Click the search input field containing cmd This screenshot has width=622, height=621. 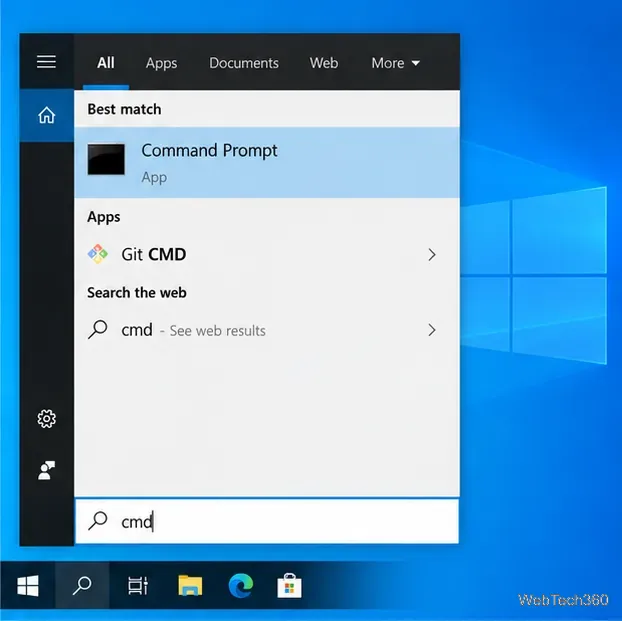pyautogui.click(x=267, y=521)
